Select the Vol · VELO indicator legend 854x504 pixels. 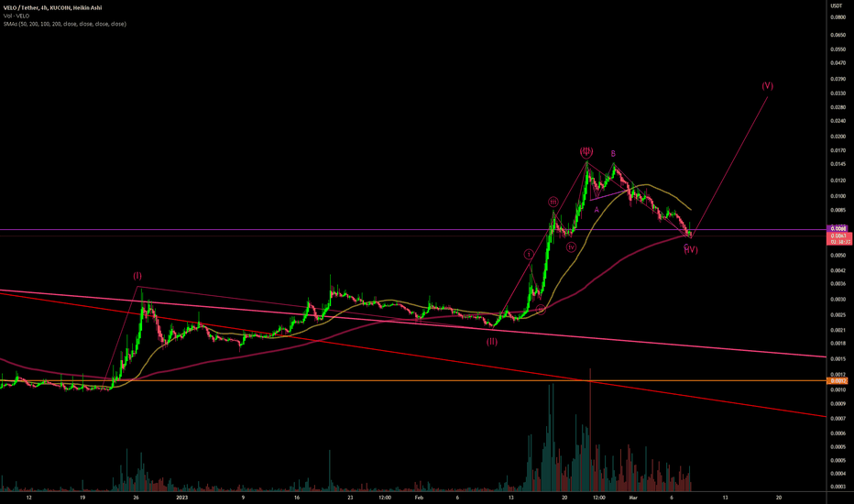point(16,16)
